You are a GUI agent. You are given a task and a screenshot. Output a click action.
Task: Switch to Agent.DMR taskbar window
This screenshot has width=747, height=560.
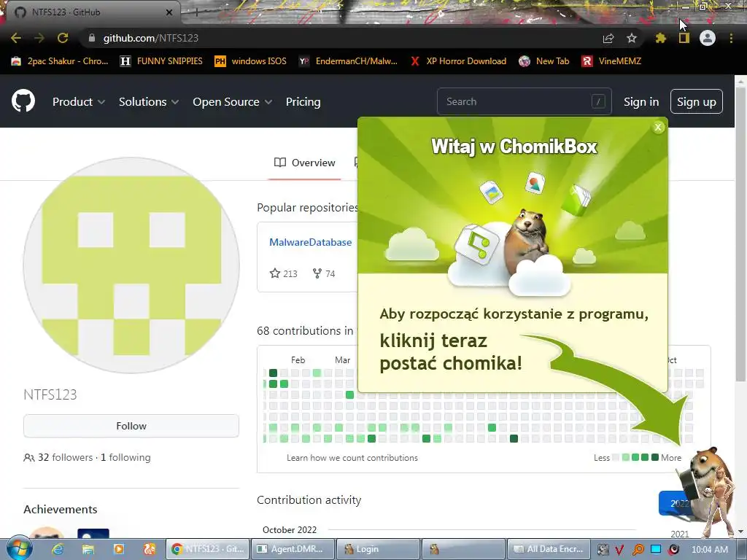pos(293,549)
